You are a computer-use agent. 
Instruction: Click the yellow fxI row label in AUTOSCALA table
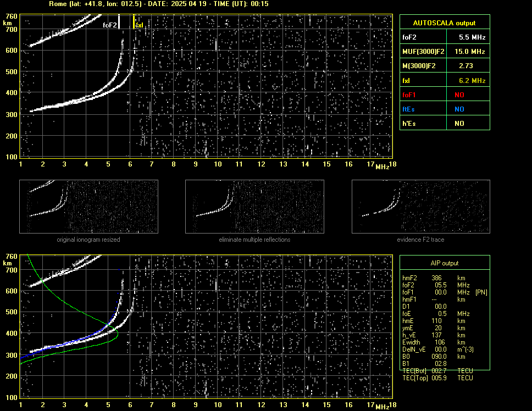point(406,81)
